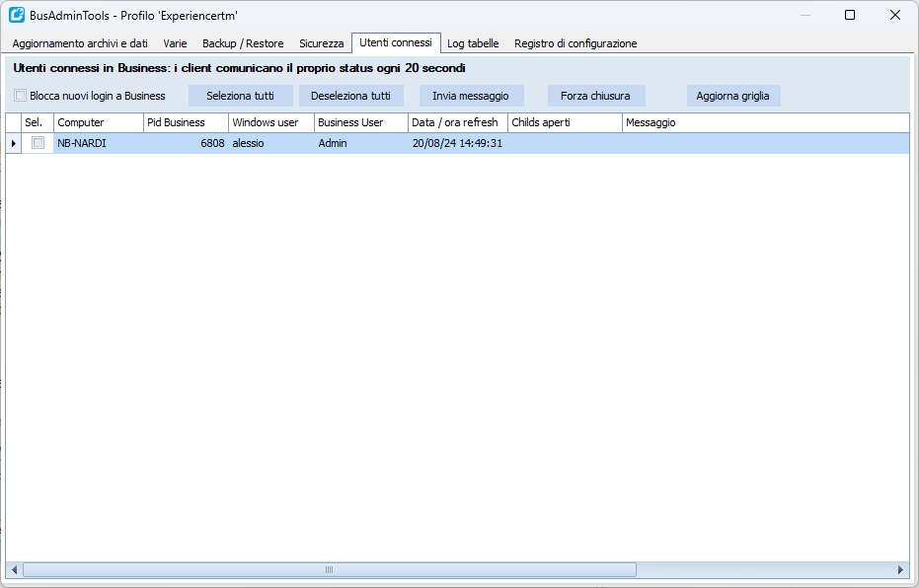Click the Computer column header
The width and height of the screenshot is (919, 588).
tap(99, 122)
